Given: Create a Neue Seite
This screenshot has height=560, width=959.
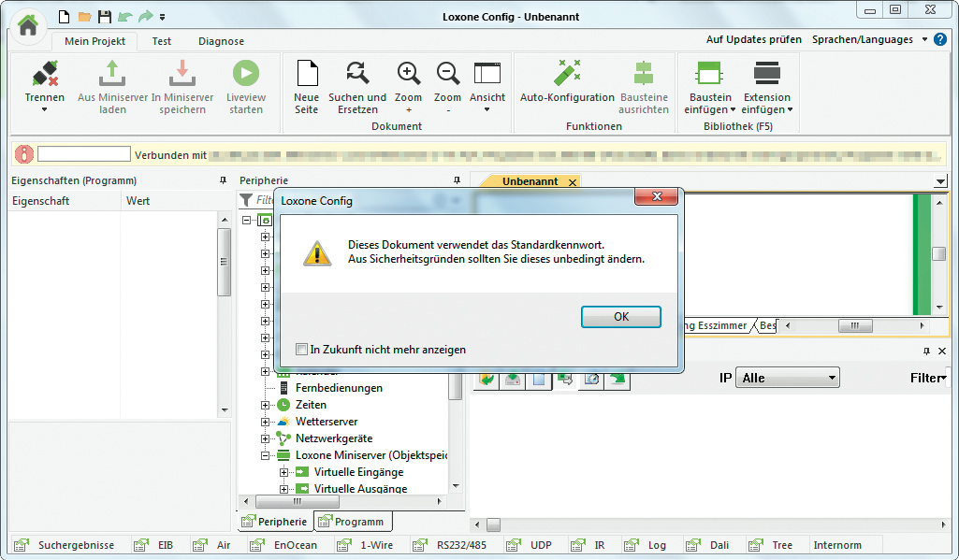Looking at the screenshot, I should [x=307, y=75].
